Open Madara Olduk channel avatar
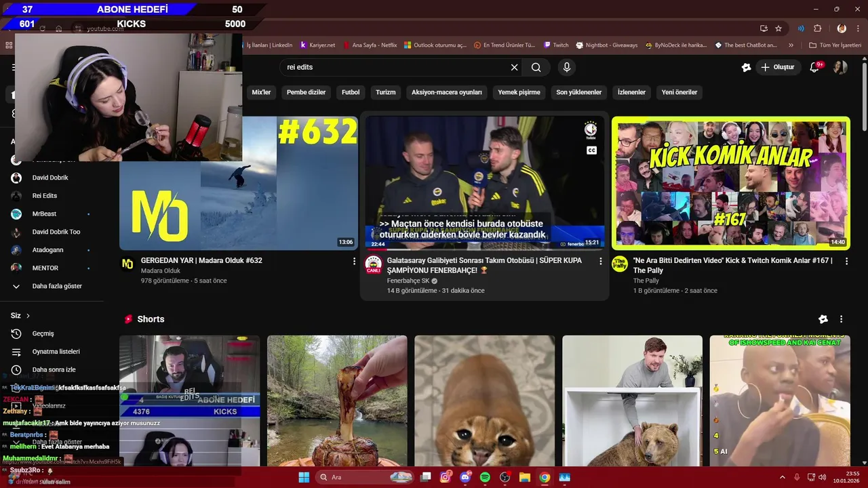 click(x=127, y=264)
